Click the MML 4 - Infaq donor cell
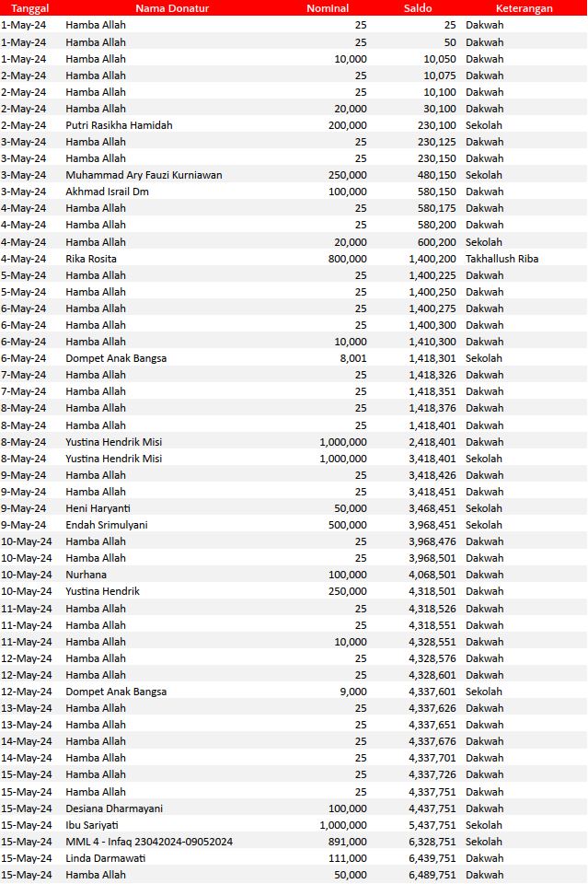This screenshot has width=588, height=884. tap(149, 842)
